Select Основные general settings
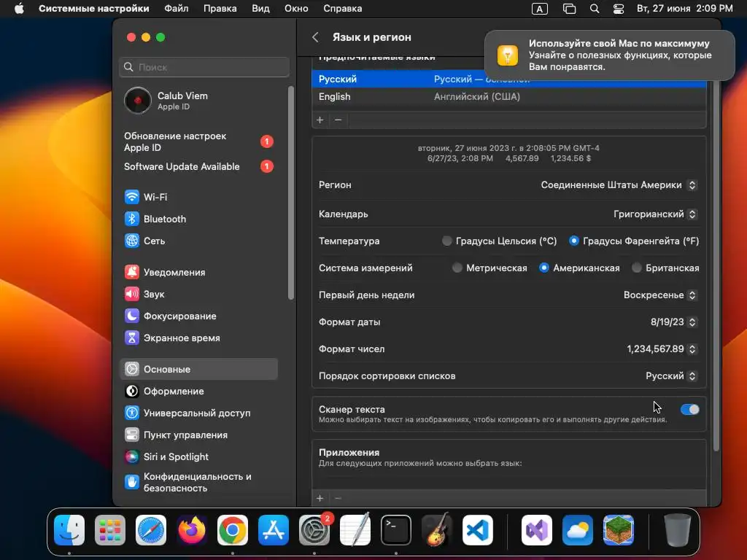The image size is (747, 560). point(198,369)
